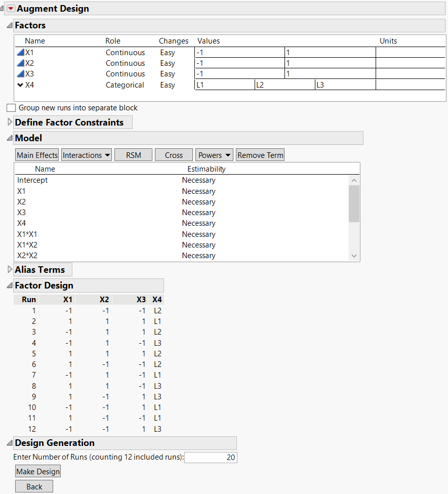This screenshot has width=448, height=494.
Task: Collapse the Factor Design section
Action: tap(10, 286)
